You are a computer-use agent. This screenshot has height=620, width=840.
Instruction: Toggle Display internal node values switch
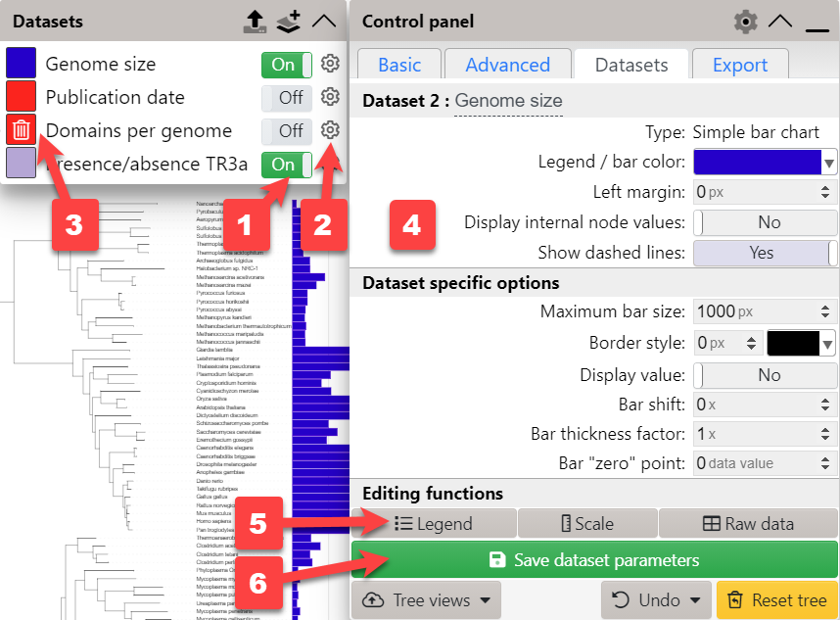[x=765, y=222]
